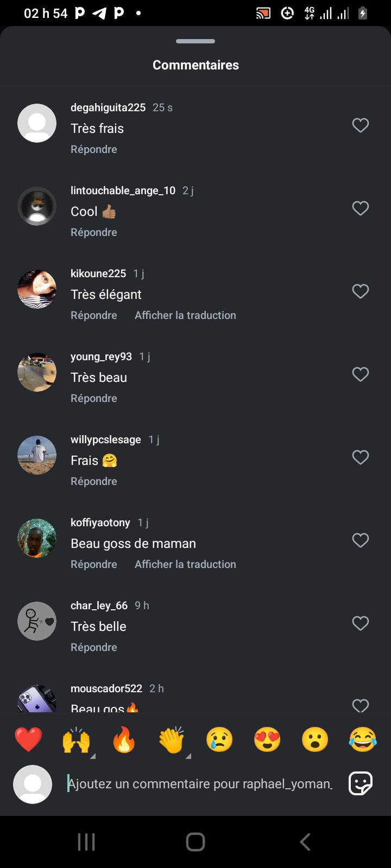Image resolution: width=391 pixels, height=868 pixels.
Task: Show translation of "Très élégant" comment
Action: point(185,315)
